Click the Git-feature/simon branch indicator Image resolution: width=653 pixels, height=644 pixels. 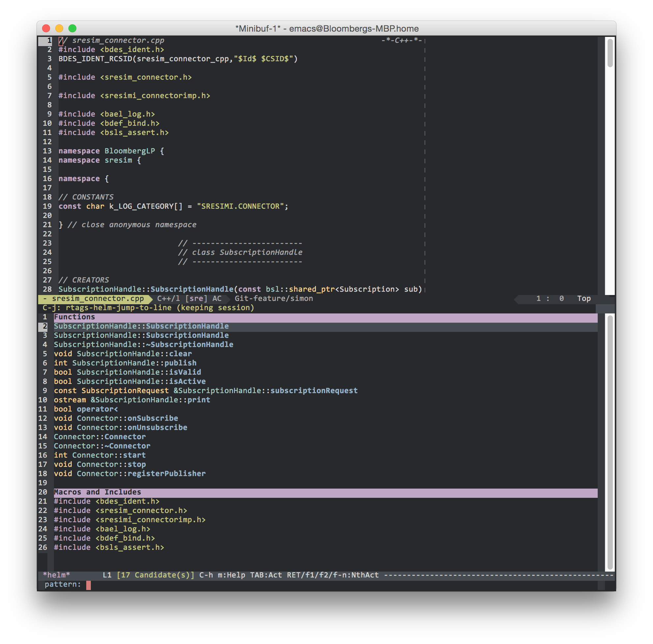[274, 299]
